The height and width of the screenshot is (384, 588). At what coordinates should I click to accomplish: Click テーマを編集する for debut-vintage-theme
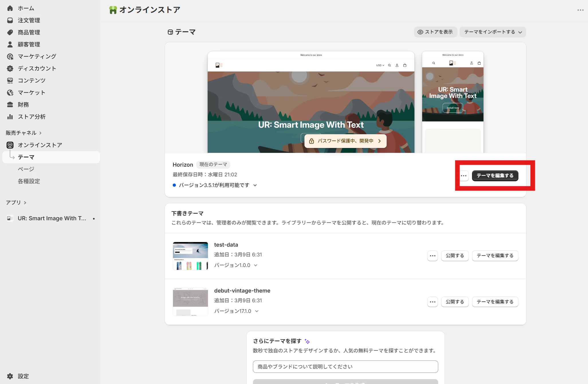pos(495,302)
